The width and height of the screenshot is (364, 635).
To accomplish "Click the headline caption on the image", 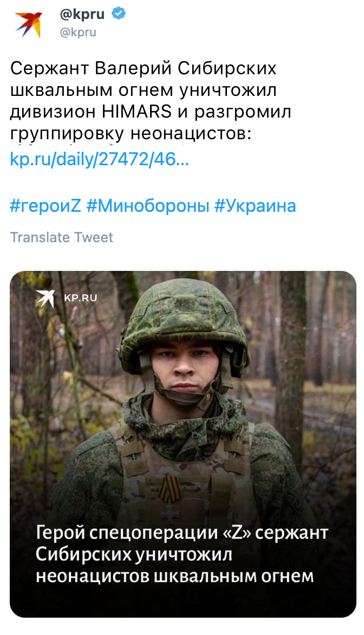I will click(x=182, y=554).
